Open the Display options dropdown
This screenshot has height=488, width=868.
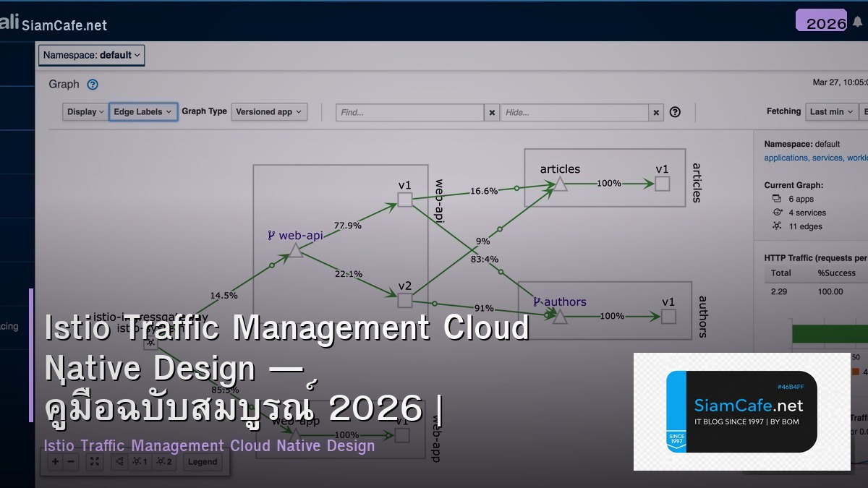[85, 112]
